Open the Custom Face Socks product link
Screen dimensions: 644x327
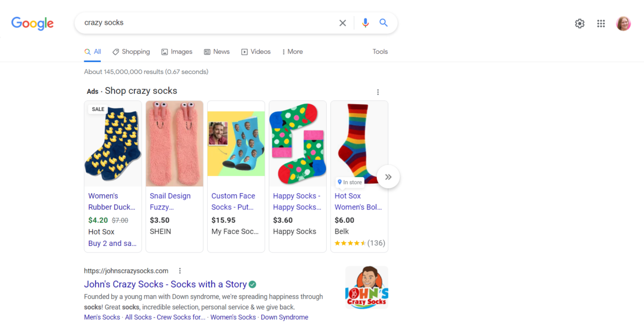[x=233, y=201]
